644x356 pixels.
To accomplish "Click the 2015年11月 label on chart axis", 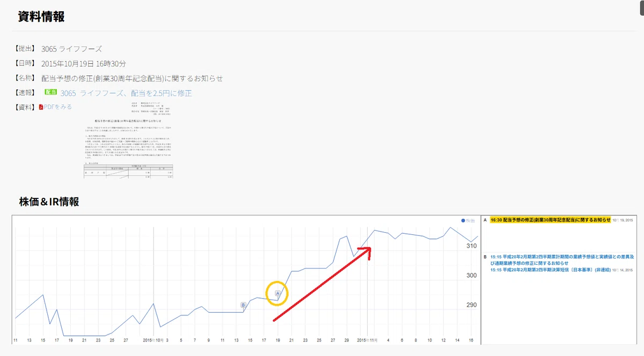I will coord(368,340).
